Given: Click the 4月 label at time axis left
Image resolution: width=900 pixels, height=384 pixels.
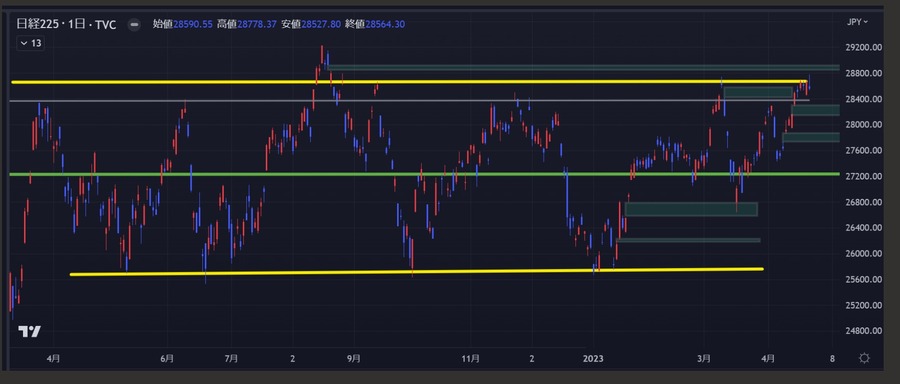Looking at the screenshot, I should [x=52, y=359].
